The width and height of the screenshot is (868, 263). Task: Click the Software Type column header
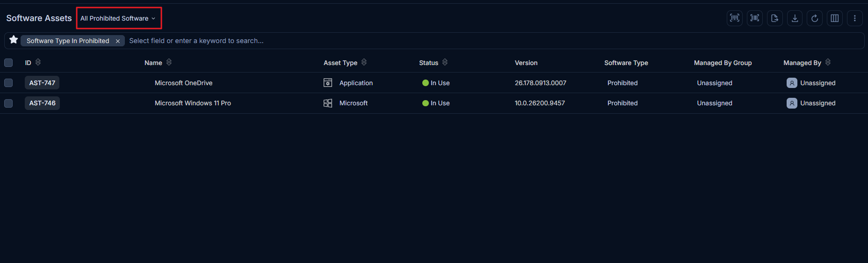(626, 63)
